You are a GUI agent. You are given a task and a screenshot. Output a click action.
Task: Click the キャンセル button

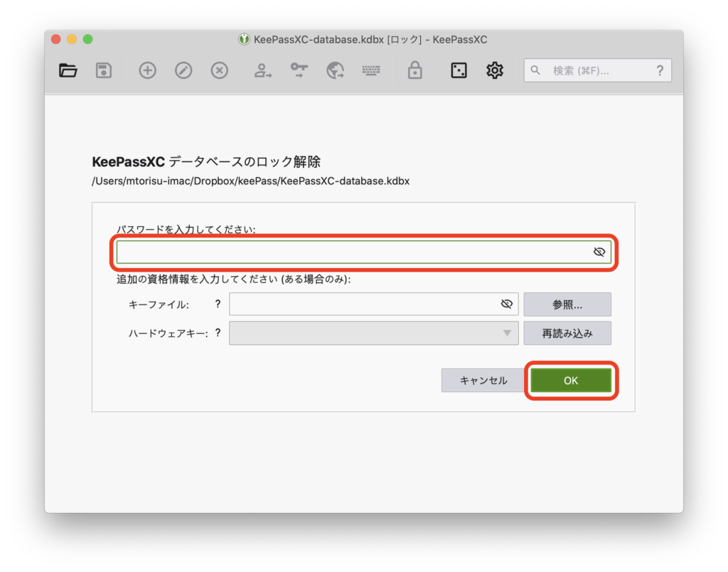click(483, 380)
